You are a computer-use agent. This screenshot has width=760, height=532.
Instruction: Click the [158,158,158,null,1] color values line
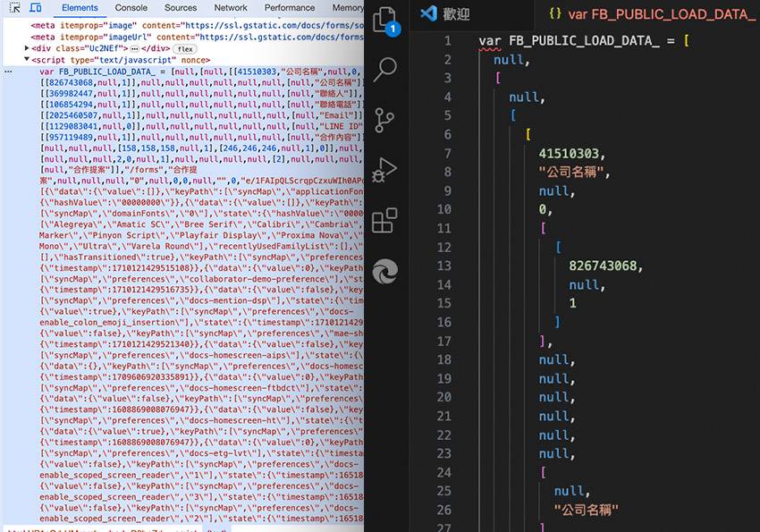[202, 148]
